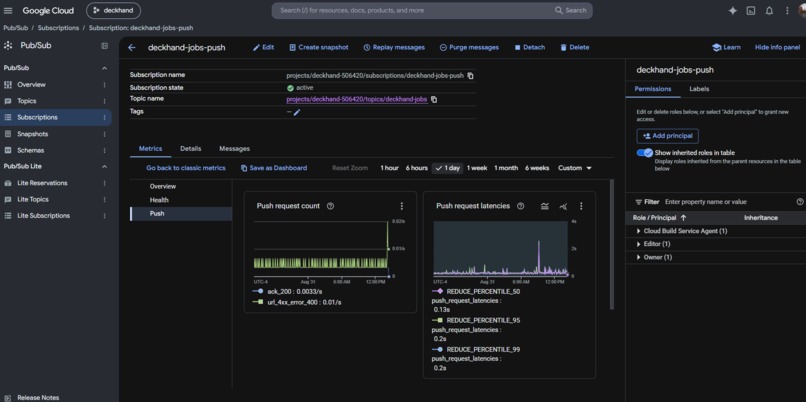
Task: Edit tags with the pencil icon
Action: click(x=297, y=112)
